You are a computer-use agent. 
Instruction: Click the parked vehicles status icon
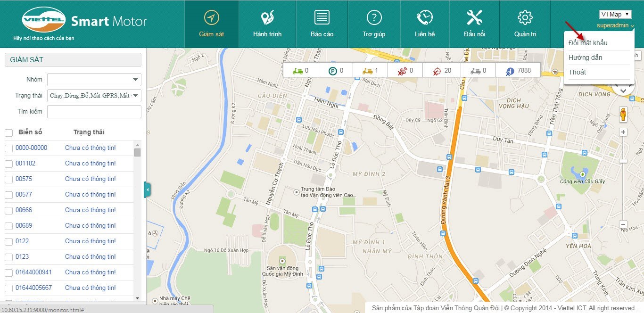(x=333, y=71)
